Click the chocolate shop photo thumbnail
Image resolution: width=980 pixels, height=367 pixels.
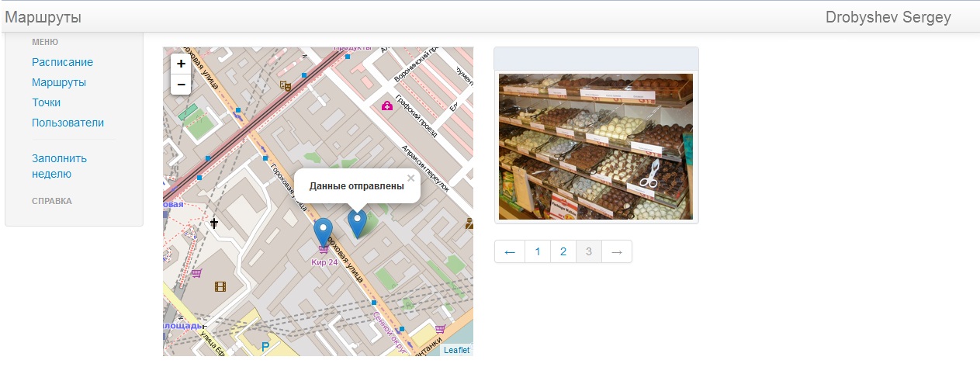[596, 147]
